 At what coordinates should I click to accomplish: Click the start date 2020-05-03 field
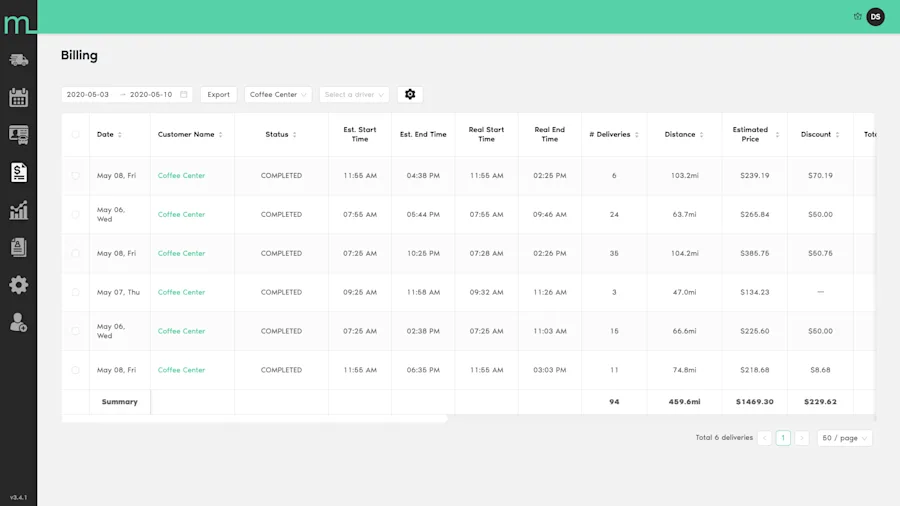pyautogui.click(x=88, y=94)
